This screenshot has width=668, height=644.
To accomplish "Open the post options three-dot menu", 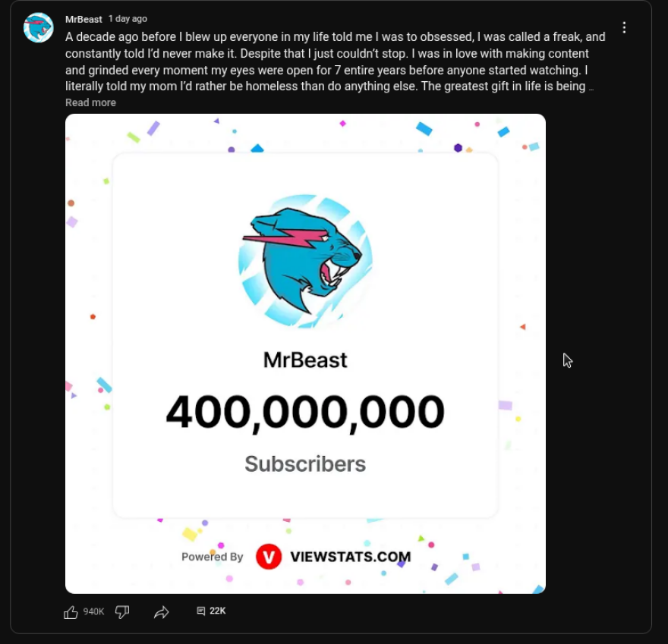I will click(x=624, y=27).
